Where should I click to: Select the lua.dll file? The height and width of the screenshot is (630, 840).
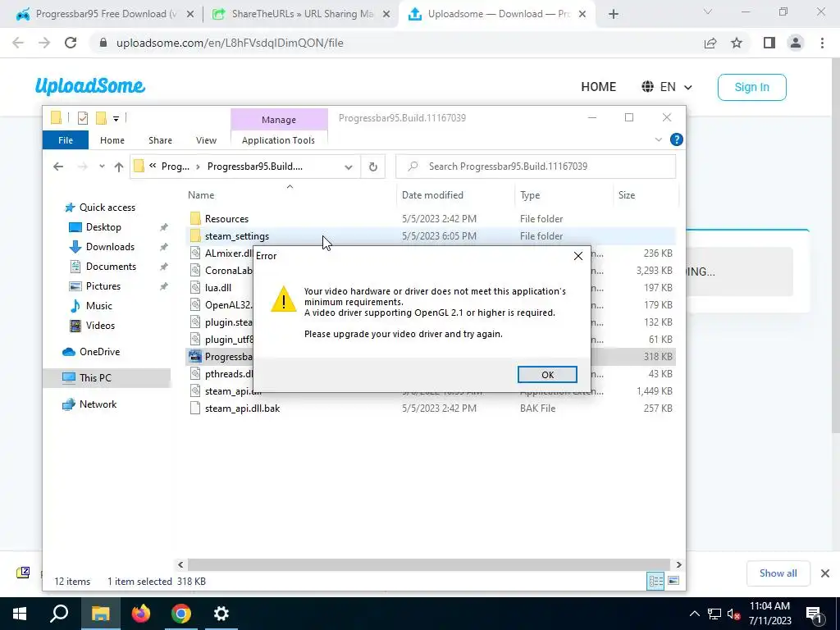pyautogui.click(x=218, y=288)
